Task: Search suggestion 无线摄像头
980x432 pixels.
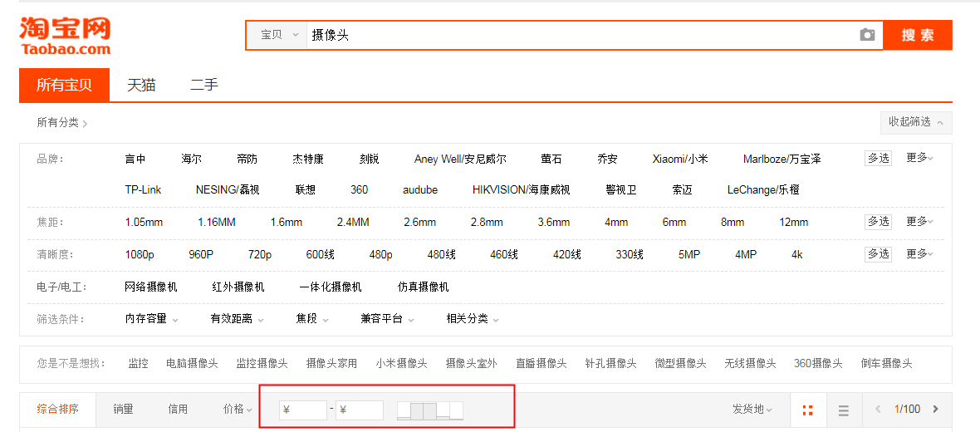Action: 750,363
